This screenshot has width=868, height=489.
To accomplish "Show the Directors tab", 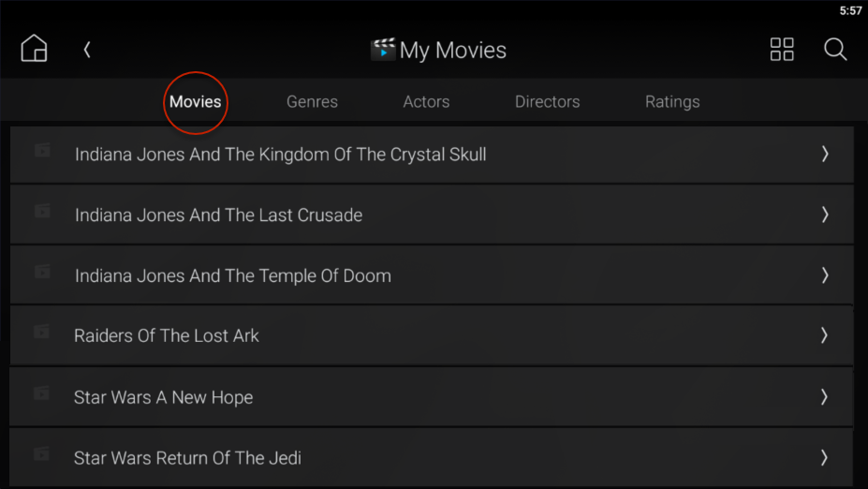I will pos(548,102).
